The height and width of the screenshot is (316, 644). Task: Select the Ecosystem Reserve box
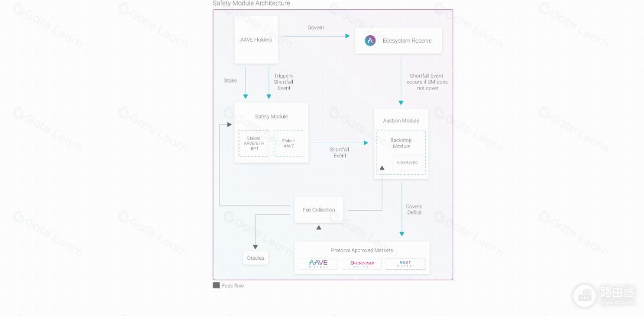(x=398, y=41)
